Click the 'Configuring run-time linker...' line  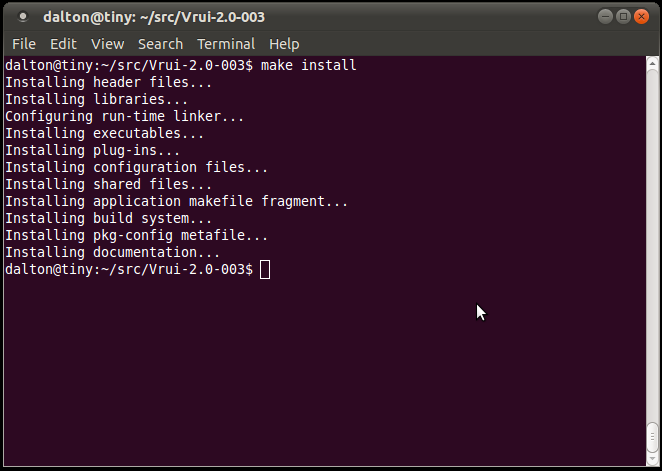click(x=125, y=116)
